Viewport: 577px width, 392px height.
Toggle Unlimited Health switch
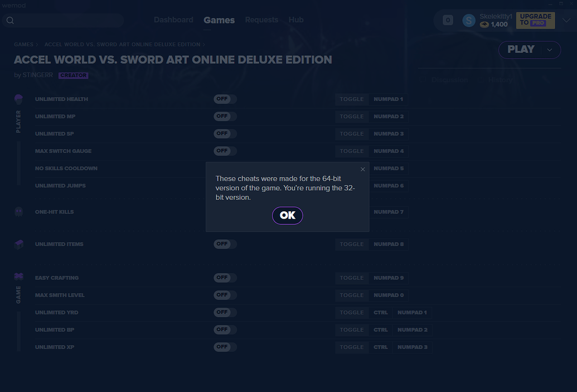tap(225, 99)
